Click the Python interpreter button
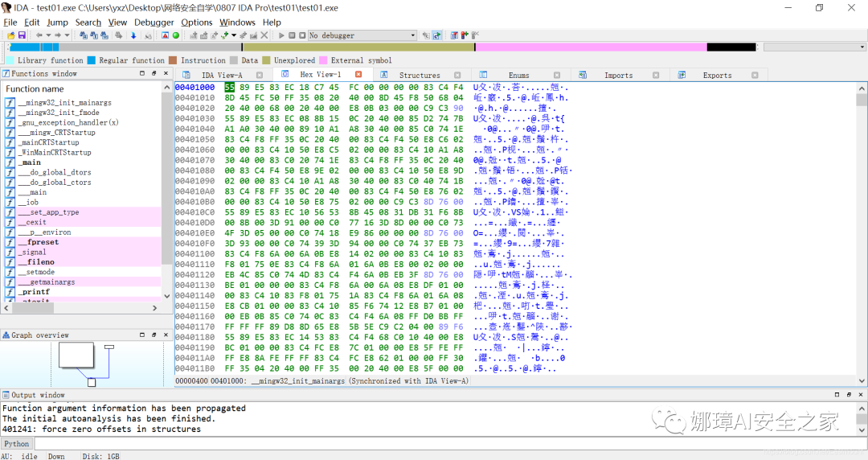Image resolution: width=868 pixels, height=460 pixels. [x=17, y=443]
